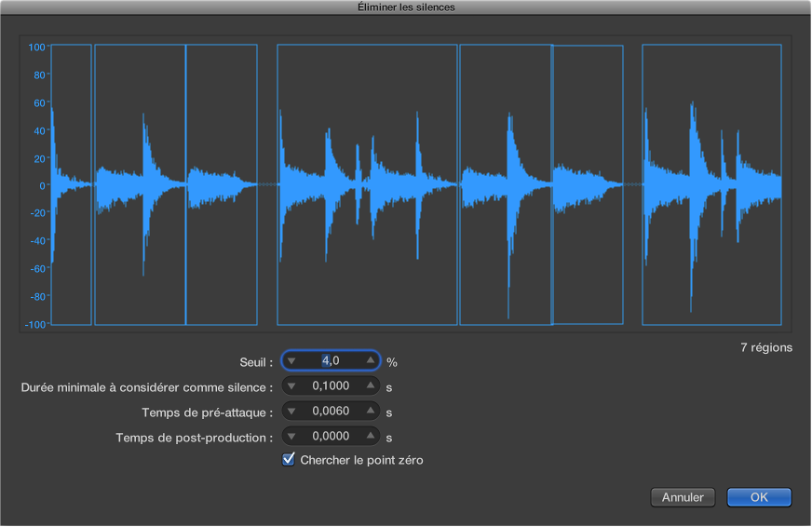Click the 0,0000 post-production time field
Image resolution: width=812 pixels, height=527 pixels.
(x=331, y=437)
